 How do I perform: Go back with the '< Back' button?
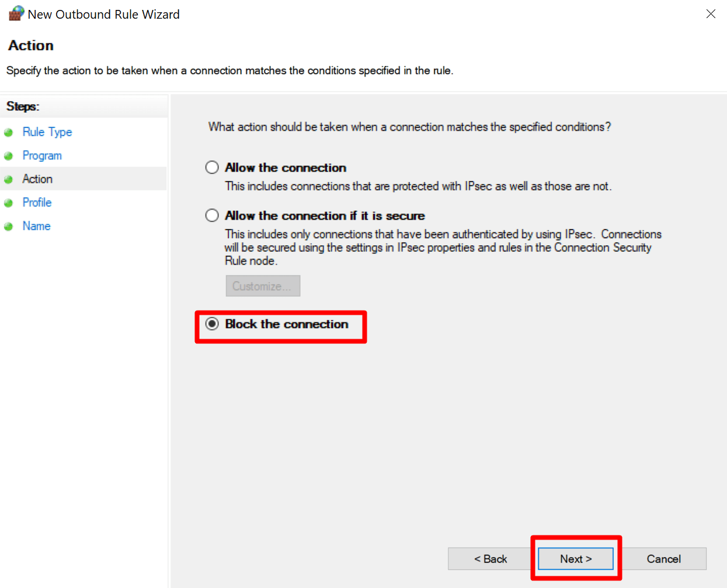point(491,559)
